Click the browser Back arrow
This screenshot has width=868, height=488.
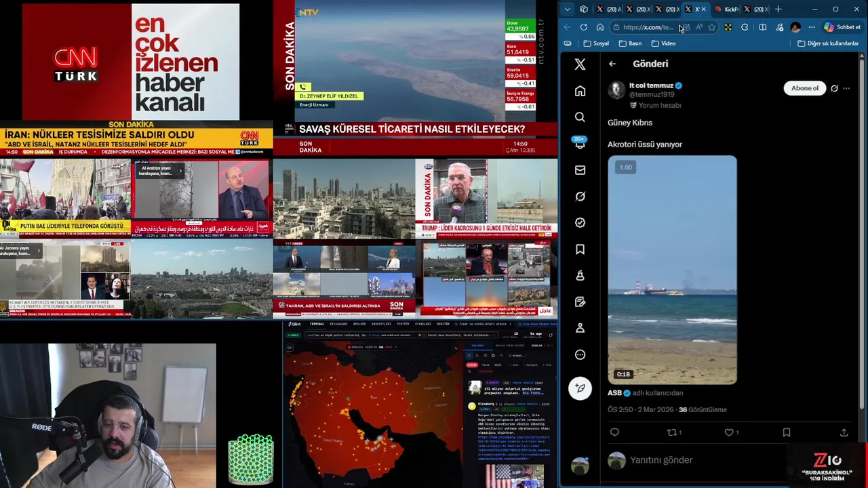tap(568, 27)
